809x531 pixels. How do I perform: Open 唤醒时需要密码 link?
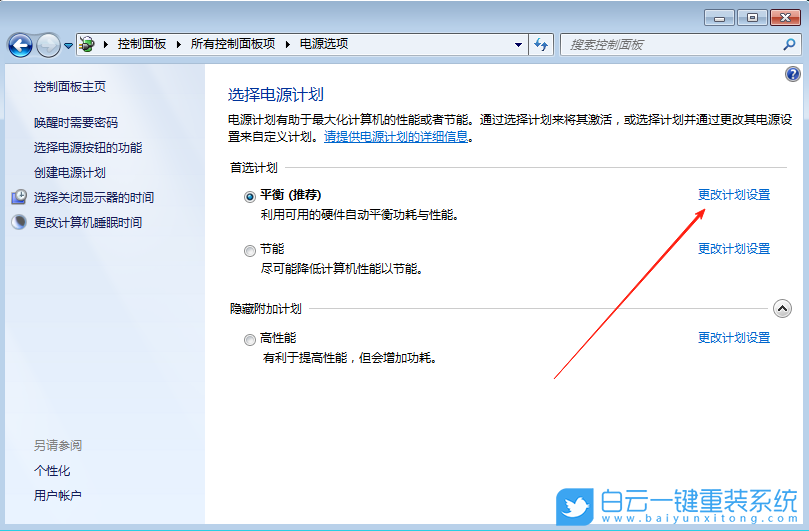click(76, 122)
